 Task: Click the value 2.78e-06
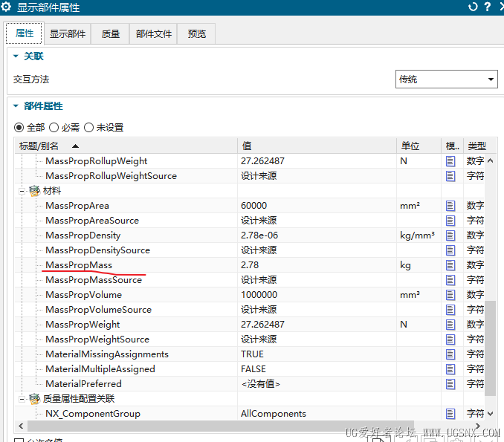[259, 235]
